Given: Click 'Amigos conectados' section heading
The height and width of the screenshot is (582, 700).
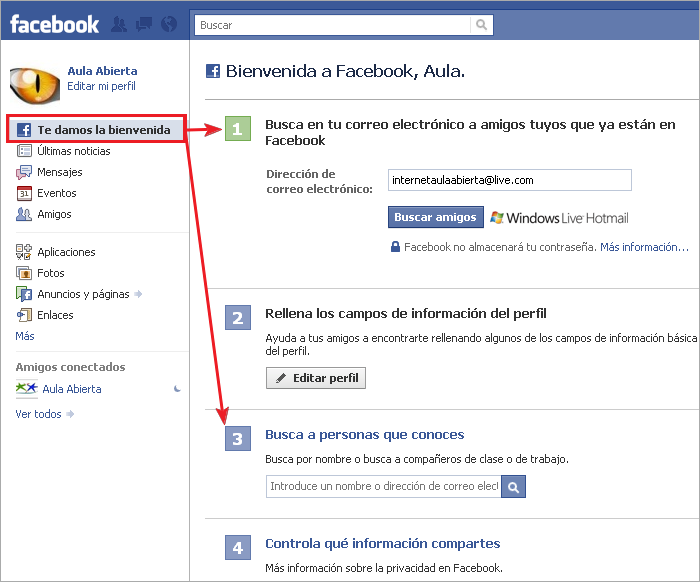Looking at the screenshot, I should point(71,367).
